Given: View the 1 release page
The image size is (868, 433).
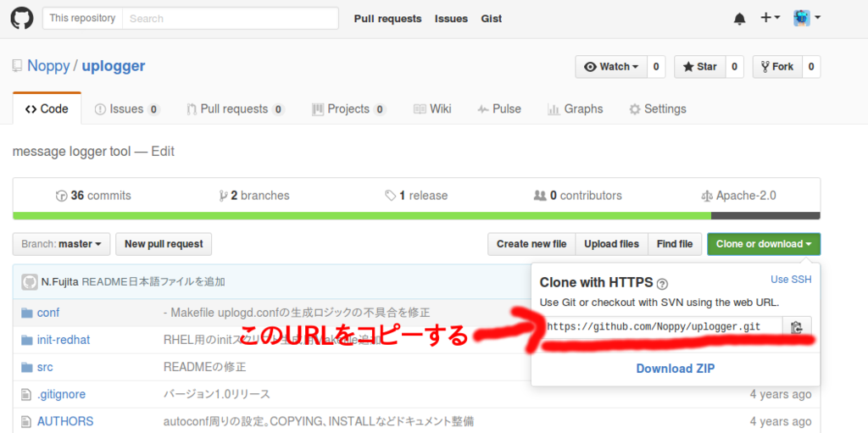Looking at the screenshot, I should [416, 196].
